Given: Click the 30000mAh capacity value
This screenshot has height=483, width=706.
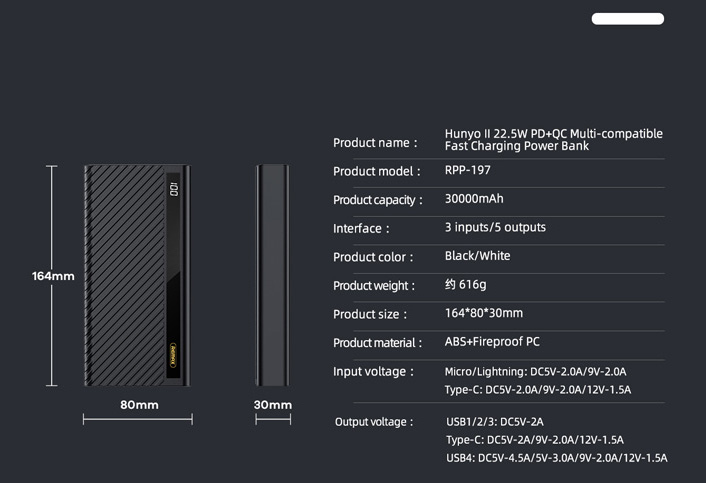Looking at the screenshot, I should tap(474, 199).
